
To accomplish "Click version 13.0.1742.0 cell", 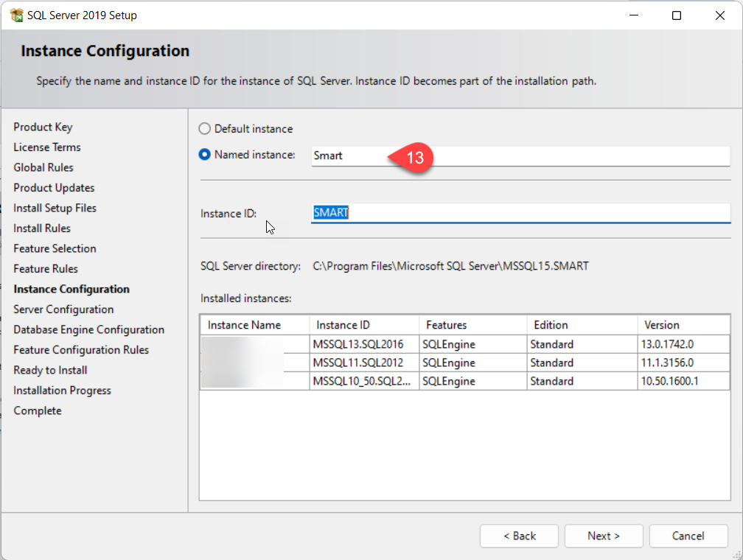I will (x=683, y=344).
